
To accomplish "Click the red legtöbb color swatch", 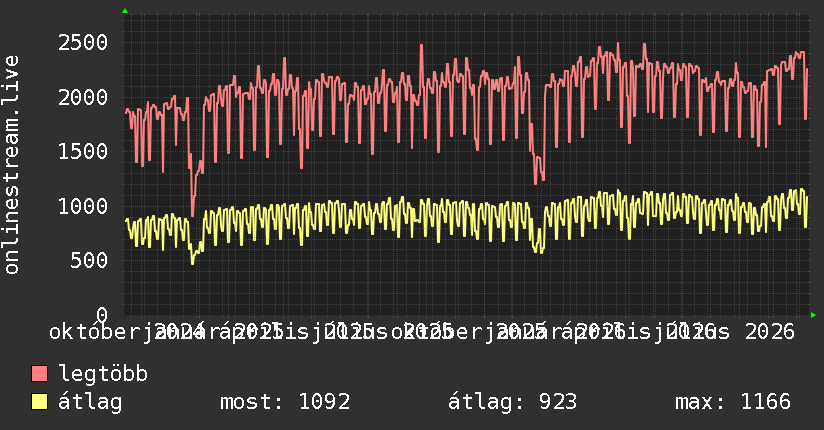I will click(x=39, y=374).
